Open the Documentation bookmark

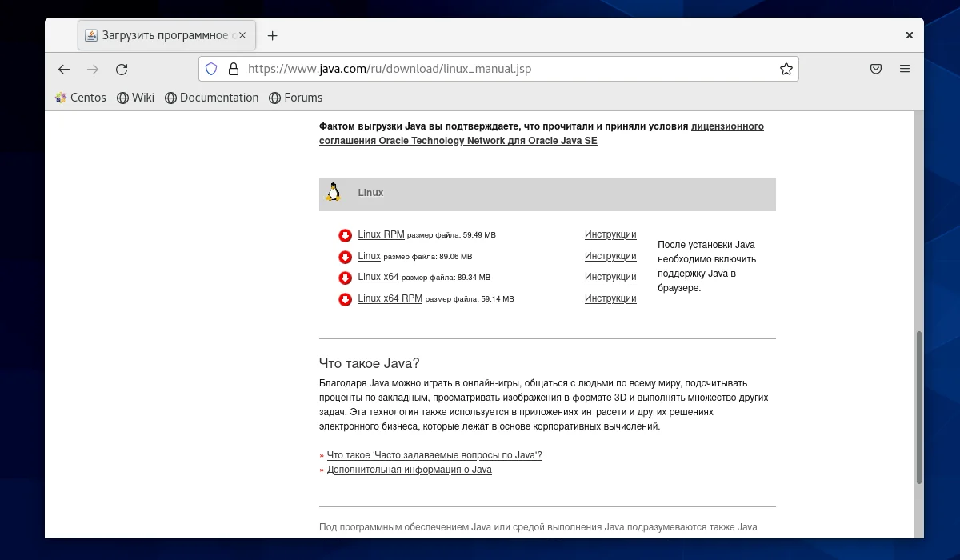click(x=211, y=98)
